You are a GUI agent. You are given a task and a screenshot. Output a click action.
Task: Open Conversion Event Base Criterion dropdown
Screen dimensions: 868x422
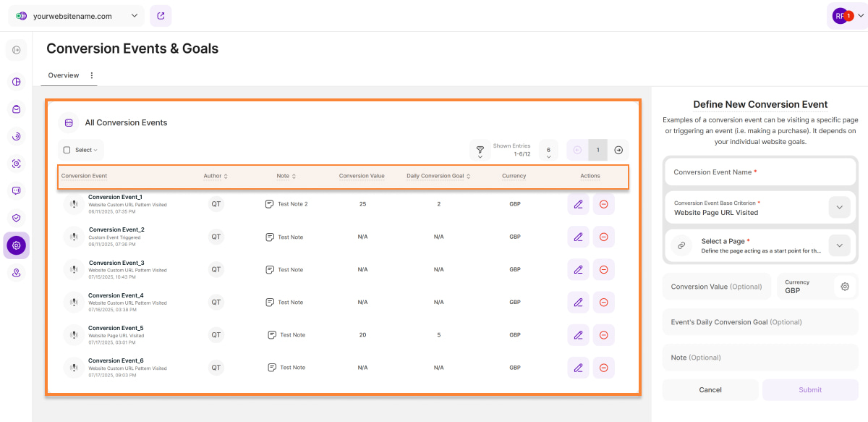tap(838, 208)
